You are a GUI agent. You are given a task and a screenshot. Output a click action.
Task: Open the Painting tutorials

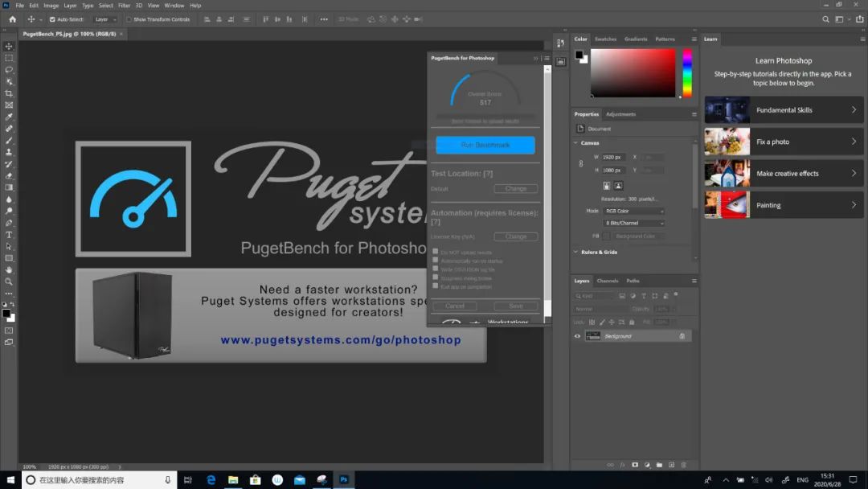[784, 205]
